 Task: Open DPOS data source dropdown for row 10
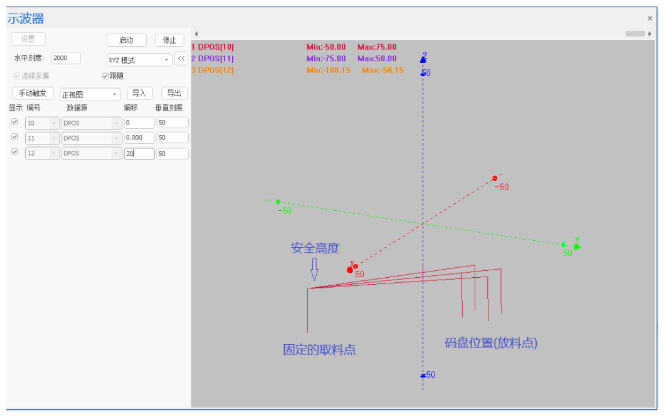[x=92, y=123]
